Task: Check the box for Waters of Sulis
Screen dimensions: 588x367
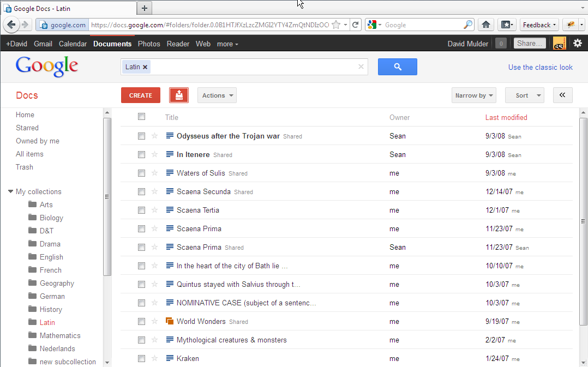Action: coord(141,173)
